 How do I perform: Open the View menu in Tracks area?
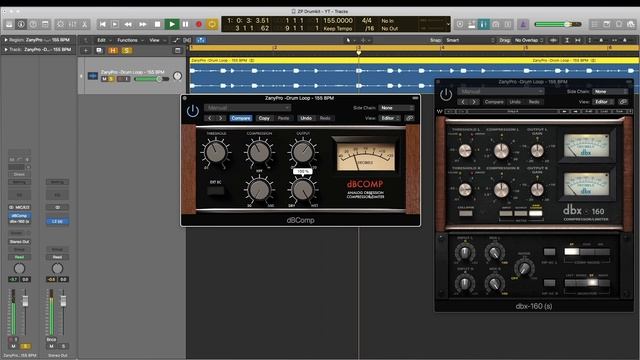click(x=156, y=40)
